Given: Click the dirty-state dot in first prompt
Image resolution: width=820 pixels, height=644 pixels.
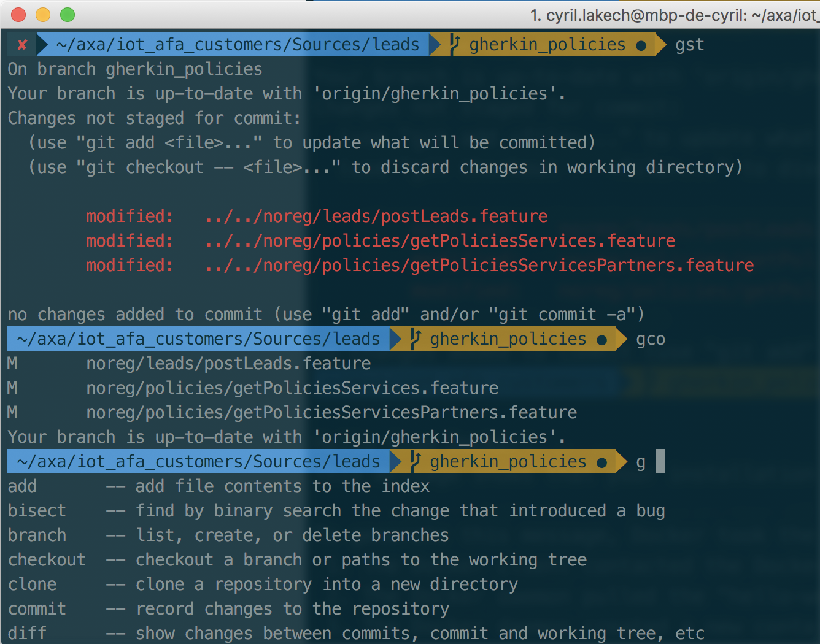Looking at the screenshot, I should pyautogui.click(x=641, y=46).
